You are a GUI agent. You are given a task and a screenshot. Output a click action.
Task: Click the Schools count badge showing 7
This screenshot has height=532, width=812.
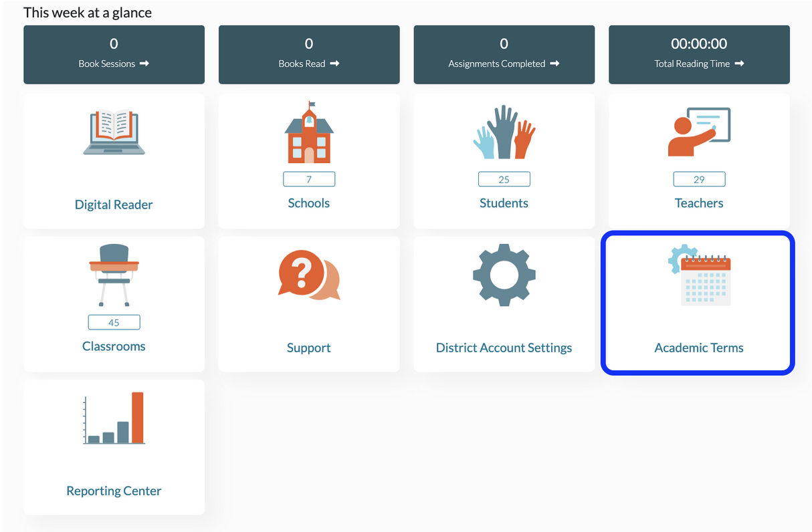pos(309,179)
